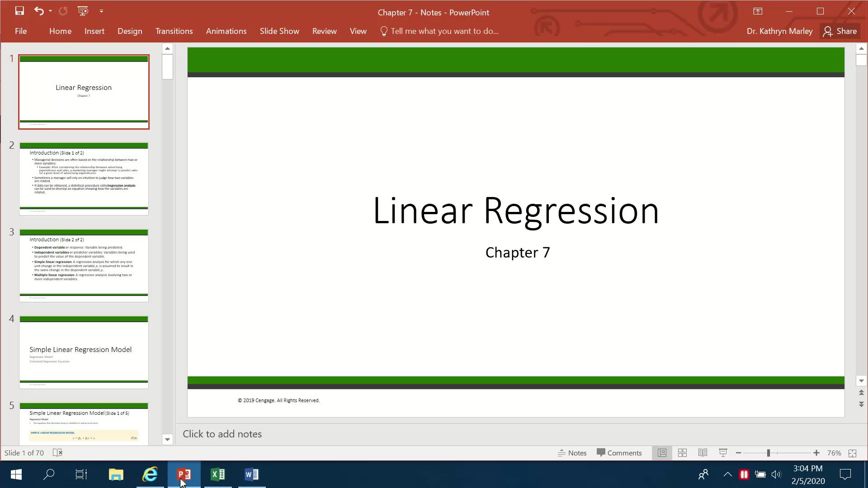
Task: Click the Save icon on Quick Access Toolbar
Action: (19, 11)
